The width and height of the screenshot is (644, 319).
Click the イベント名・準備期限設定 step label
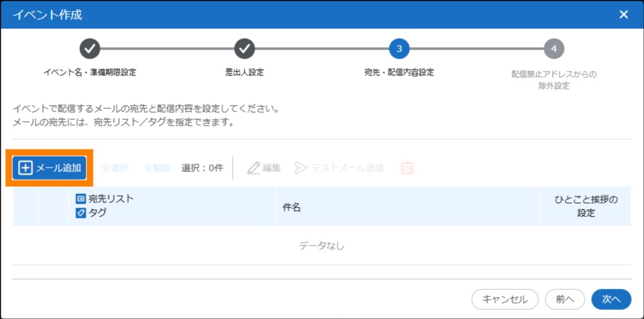click(90, 72)
